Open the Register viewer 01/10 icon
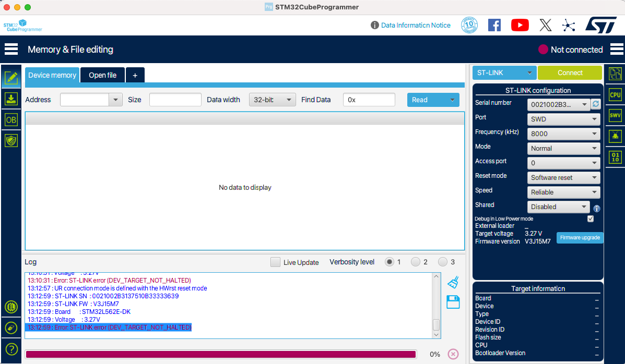The image size is (625, 364). pos(615,157)
